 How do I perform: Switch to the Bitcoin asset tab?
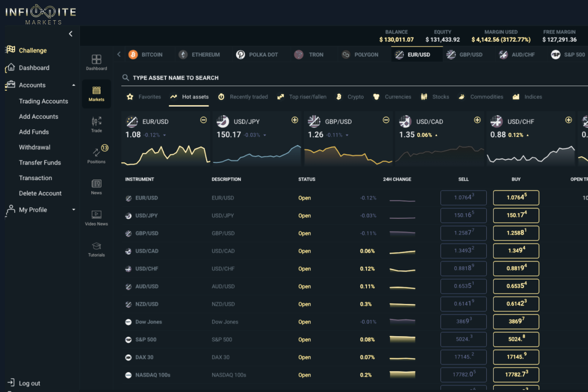click(145, 55)
